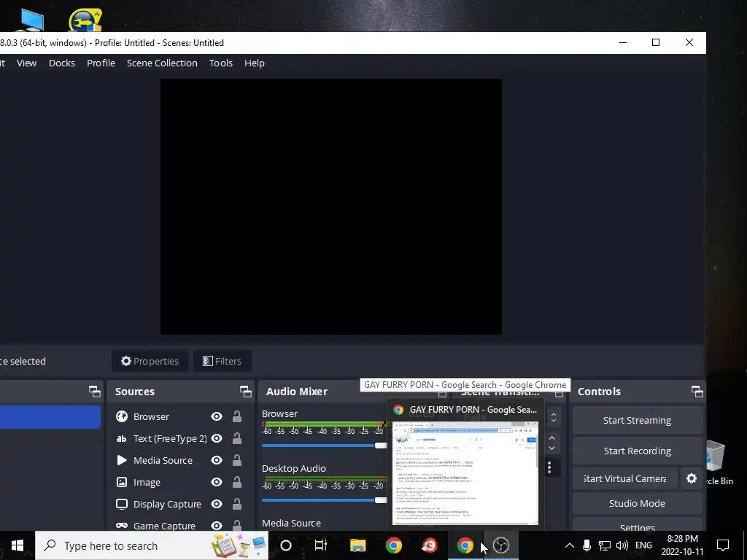Select the highlighted scene in Scenes list
This screenshot has width=747, height=560.
[x=50, y=417]
